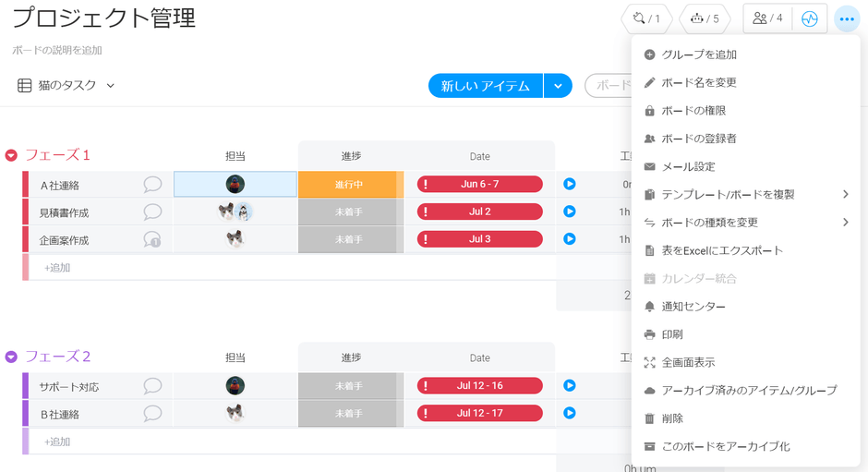Choose 全画面表示 from the menu
Screen dimensions: 868x472
point(688,362)
